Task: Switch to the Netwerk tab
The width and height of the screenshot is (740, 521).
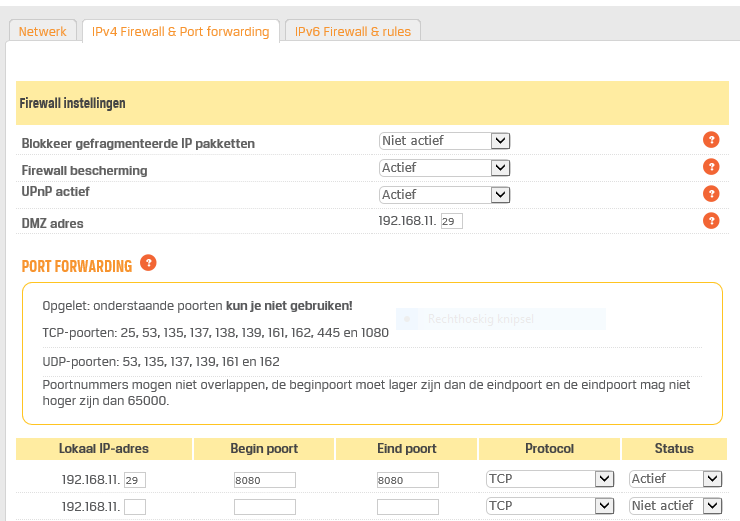Action: tap(43, 32)
